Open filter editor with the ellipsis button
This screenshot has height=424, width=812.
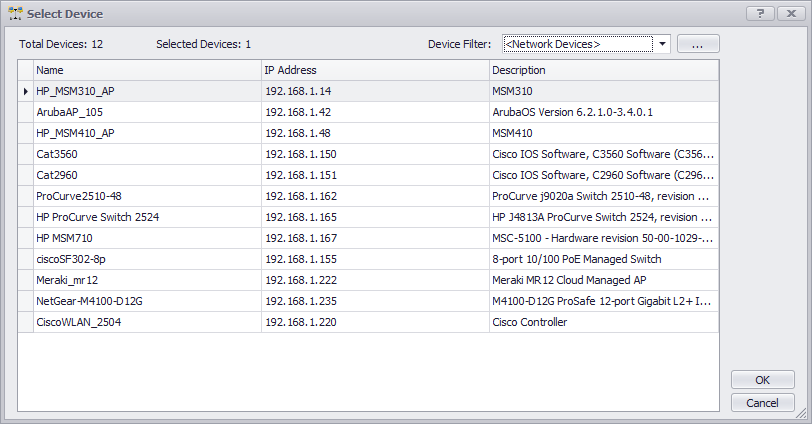click(x=698, y=44)
